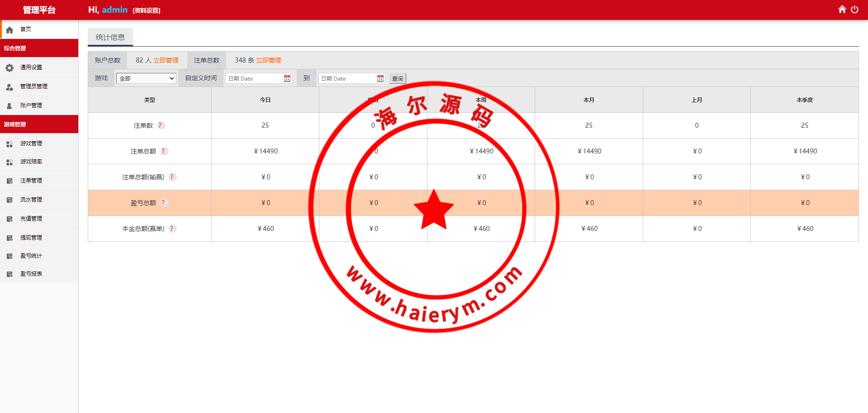Open 资料设置 link in header

click(147, 10)
